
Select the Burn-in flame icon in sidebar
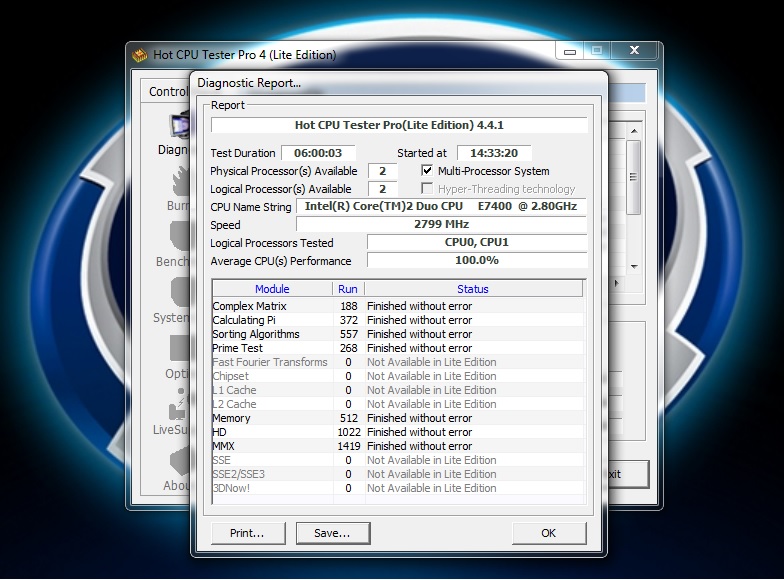(x=180, y=181)
